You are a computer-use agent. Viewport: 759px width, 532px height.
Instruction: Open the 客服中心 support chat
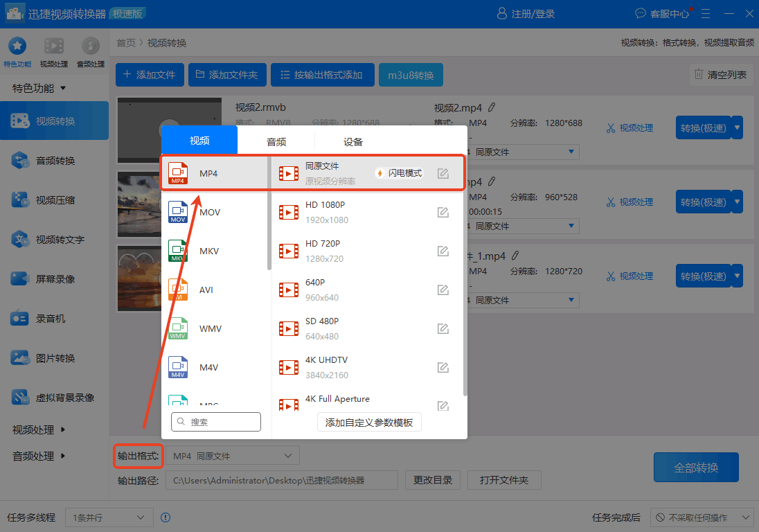pyautogui.click(x=661, y=13)
